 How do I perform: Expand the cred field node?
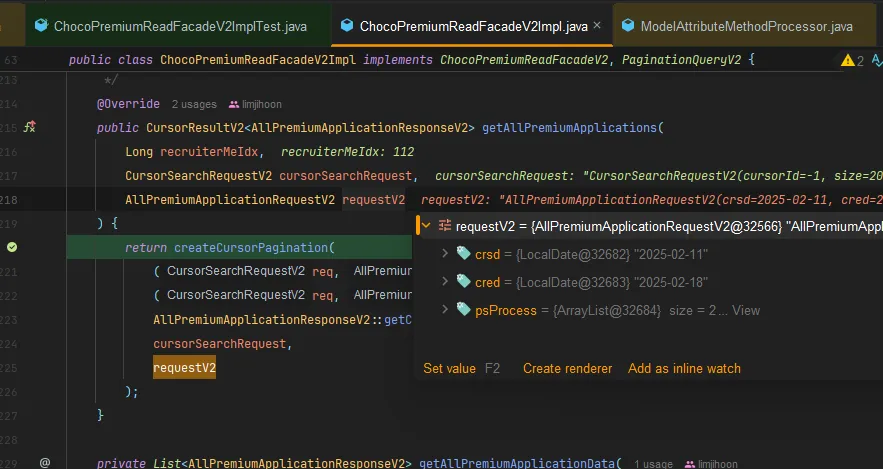(445, 282)
